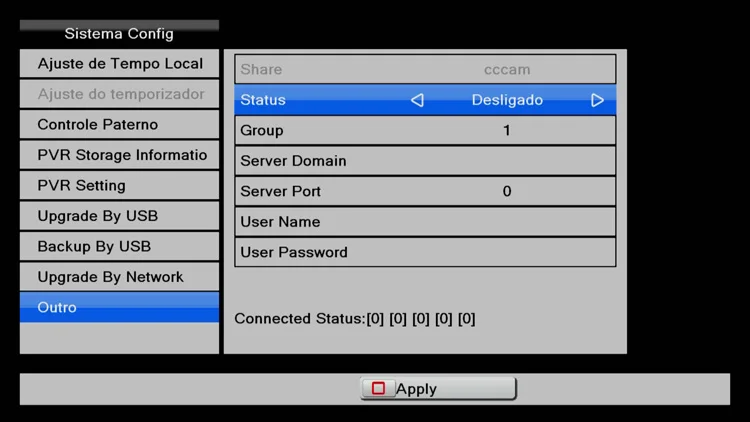Click the Server Port value 0
750x422 pixels.
(507, 191)
